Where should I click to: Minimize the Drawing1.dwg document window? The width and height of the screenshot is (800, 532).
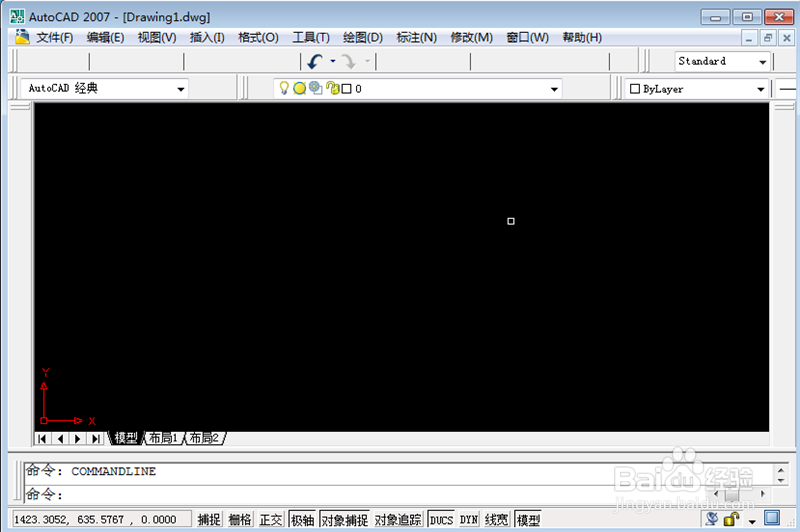(x=748, y=38)
